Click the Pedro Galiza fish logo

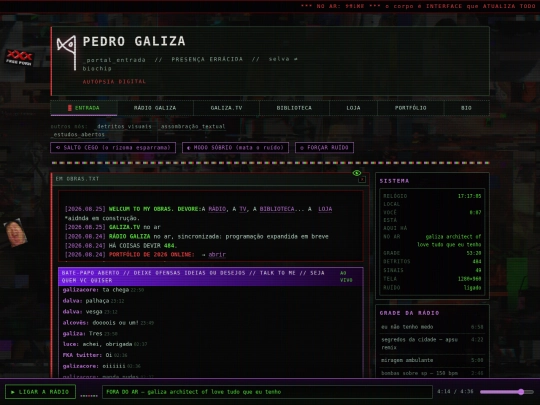pyautogui.click(x=66, y=53)
